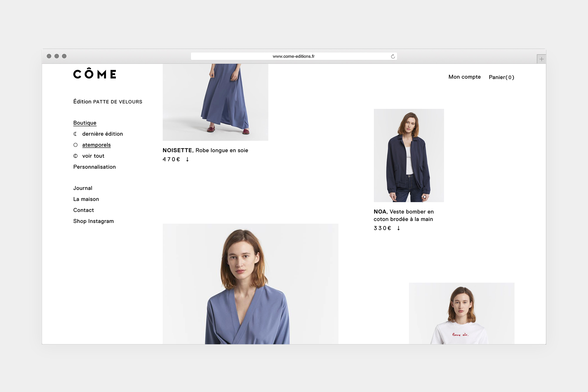Click the CÔME logo
The height and width of the screenshot is (392, 588).
pyautogui.click(x=95, y=74)
